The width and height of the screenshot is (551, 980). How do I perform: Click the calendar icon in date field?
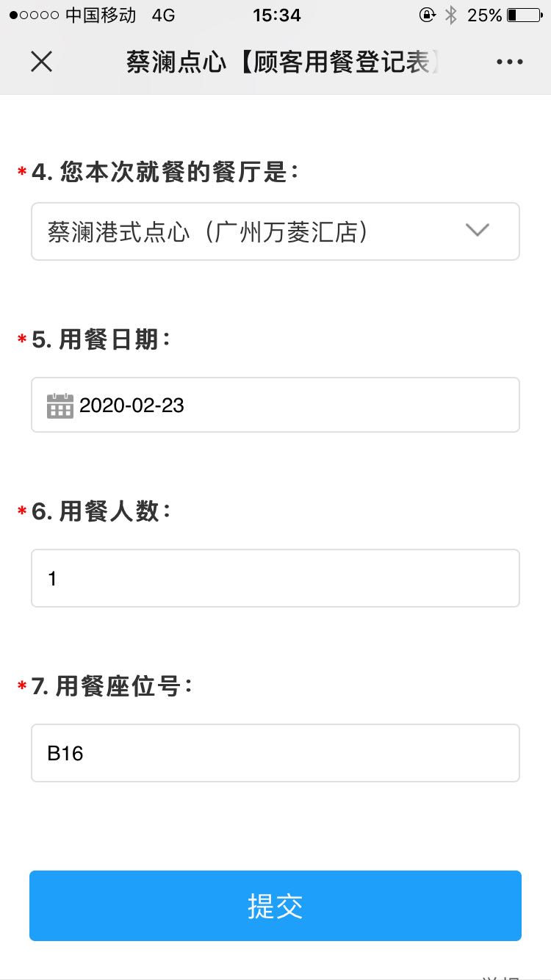pyautogui.click(x=60, y=406)
